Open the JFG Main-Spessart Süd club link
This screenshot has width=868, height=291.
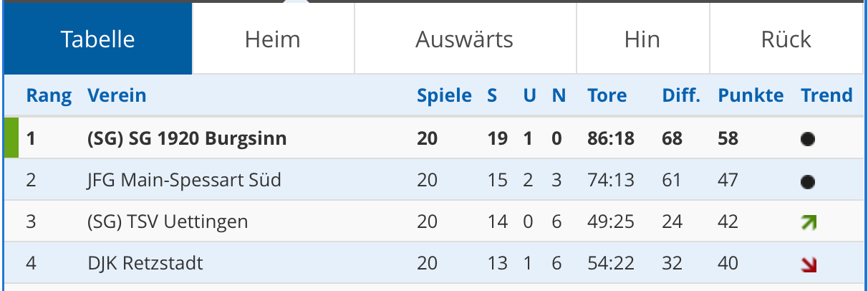click(x=184, y=180)
